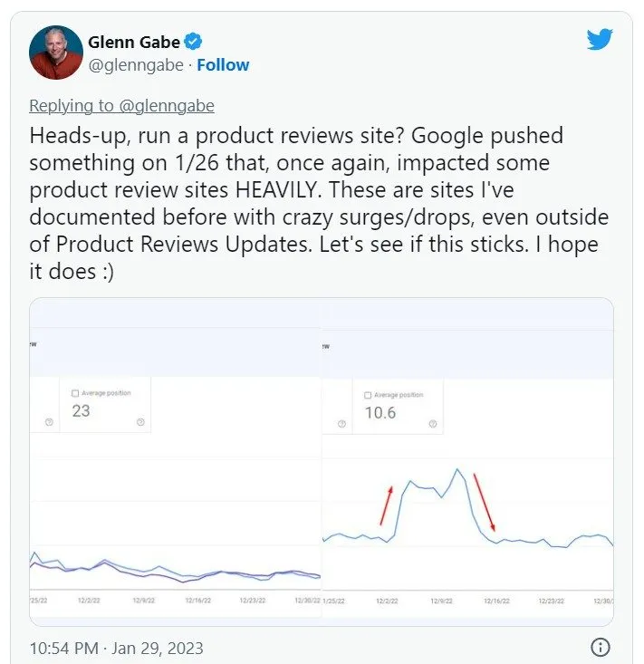The height and width of the screenshot is (664, 644).
Task: Click help icon in the 23 position card
Action: 140,422
